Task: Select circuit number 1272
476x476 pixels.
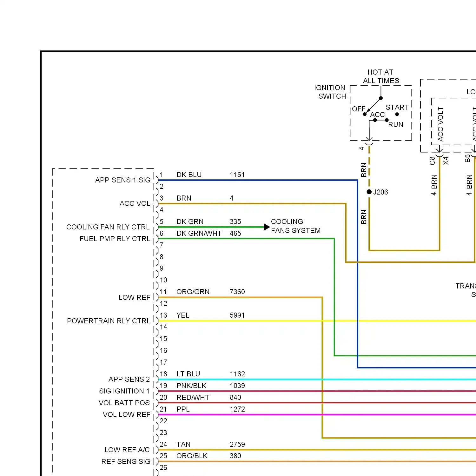Action: click(x=237, y=409)
